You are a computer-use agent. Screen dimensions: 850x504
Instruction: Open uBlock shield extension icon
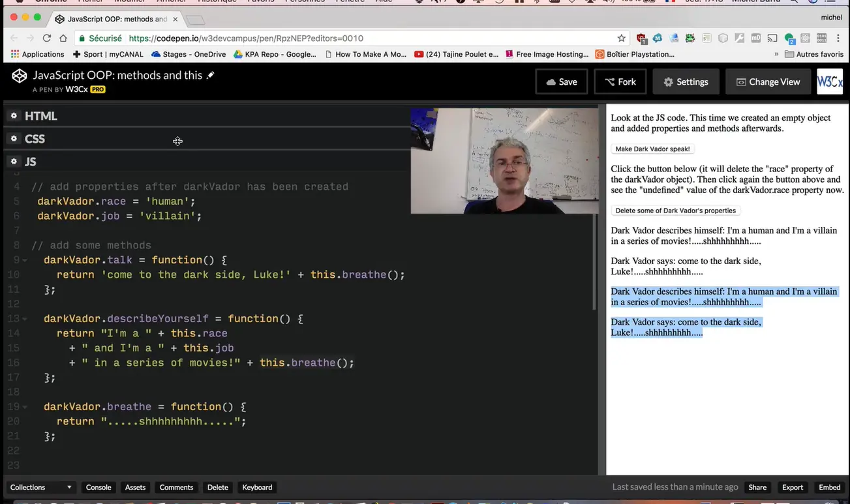[641, 38]
